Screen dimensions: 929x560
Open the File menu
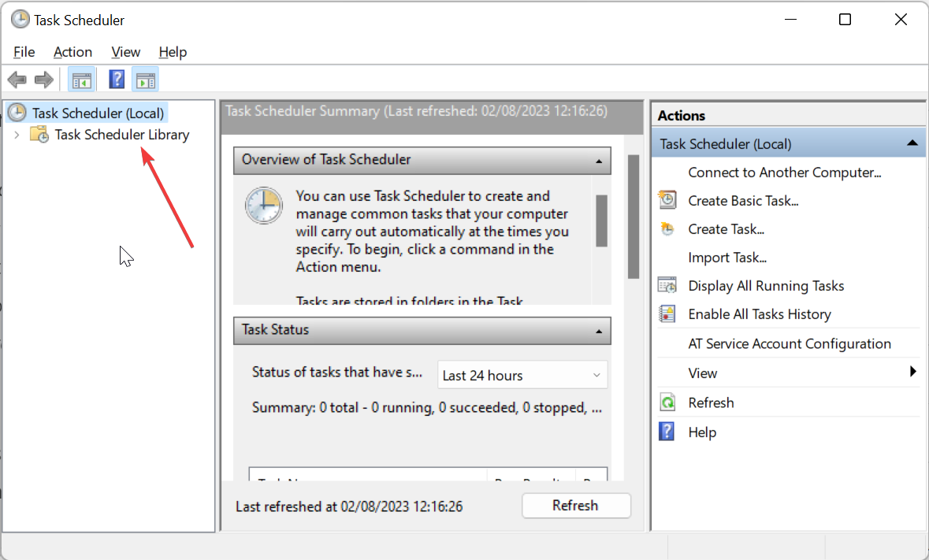tap(24, 52)
